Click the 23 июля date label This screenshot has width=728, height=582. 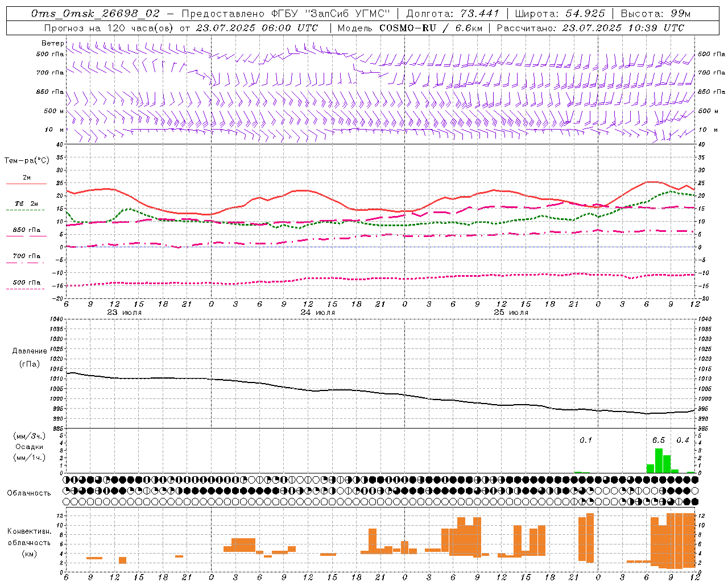pyautogui.click(x=125, y=313)
